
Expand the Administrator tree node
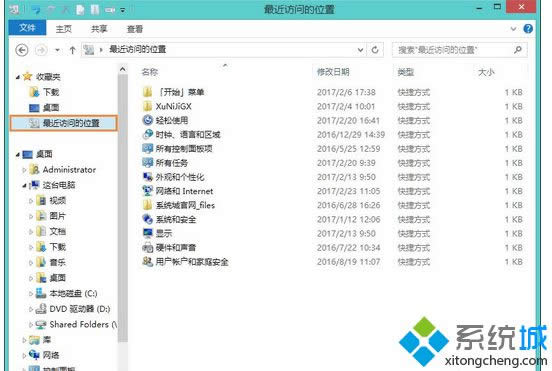[x=24, y=170]
